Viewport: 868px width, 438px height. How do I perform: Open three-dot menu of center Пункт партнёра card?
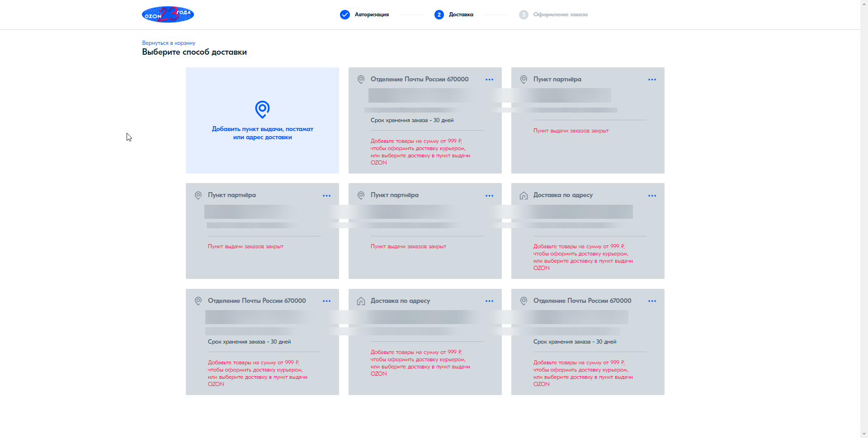[x=489, y=196]
